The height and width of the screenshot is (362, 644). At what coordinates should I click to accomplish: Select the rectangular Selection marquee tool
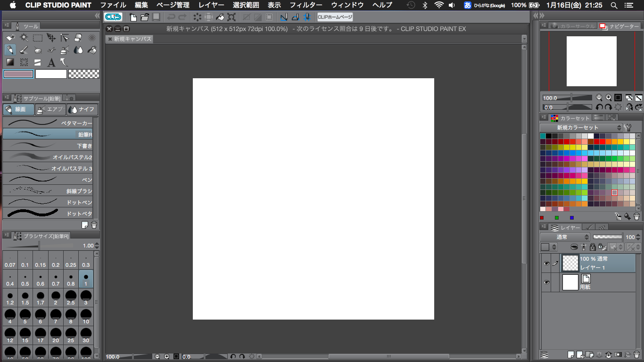[x=38, y=38]
